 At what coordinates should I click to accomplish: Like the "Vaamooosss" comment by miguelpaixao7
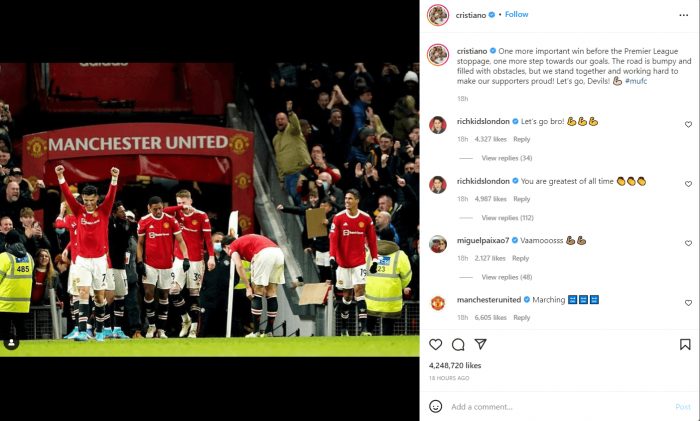tap(688, 243)
